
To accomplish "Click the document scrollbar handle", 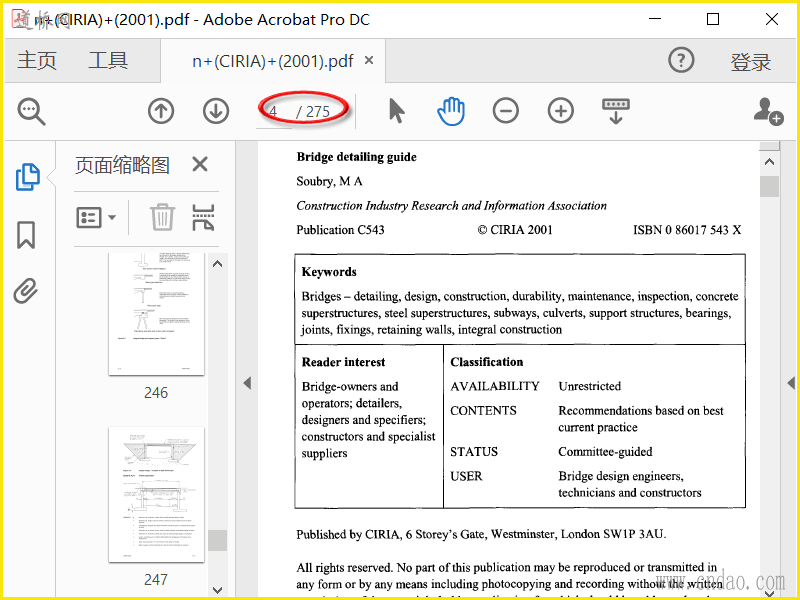I will tap(769, 186).
